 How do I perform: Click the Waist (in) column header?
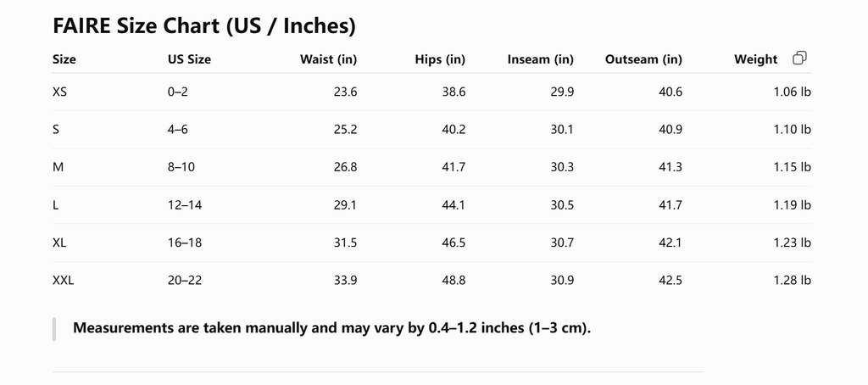[328, 59]
